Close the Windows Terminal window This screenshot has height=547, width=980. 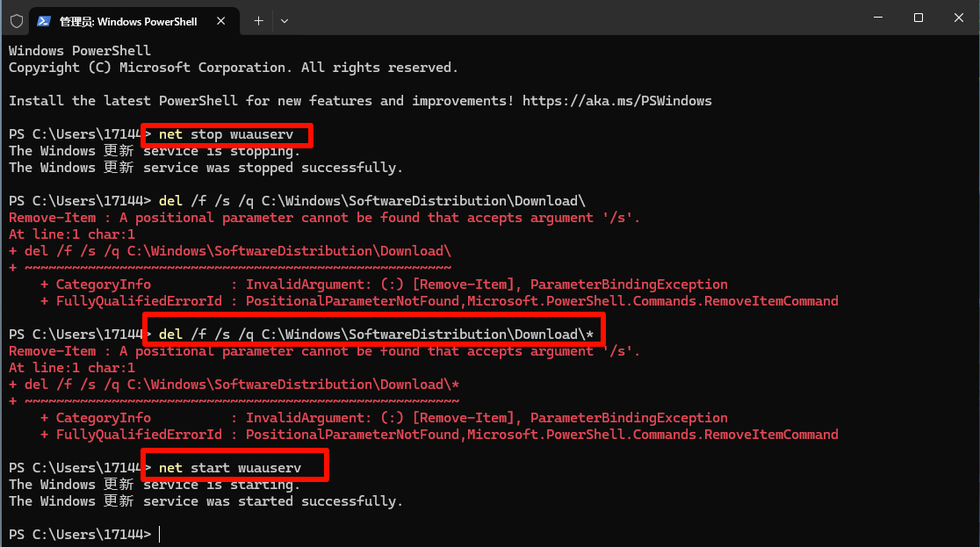point(959,18)
